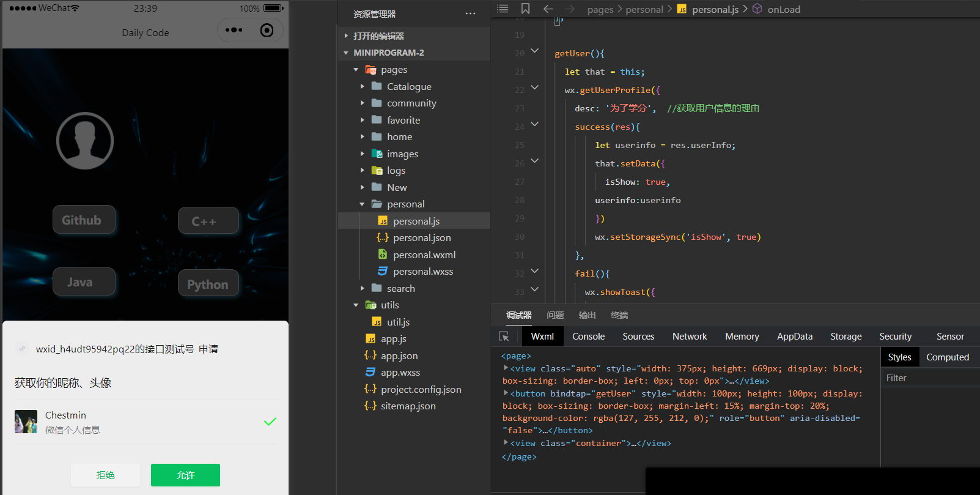Expand the search folder

(362, 288)
